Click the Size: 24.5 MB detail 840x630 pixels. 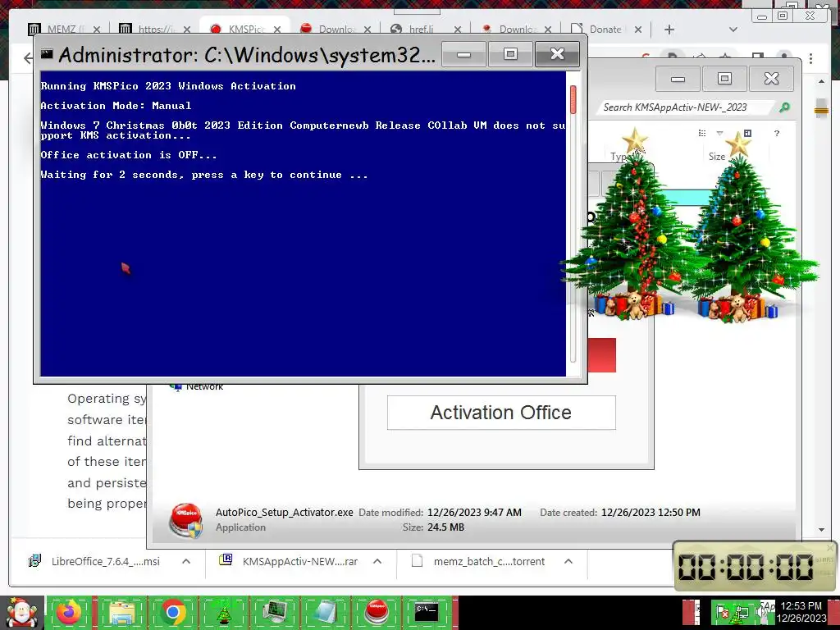[x=433, y=527]
